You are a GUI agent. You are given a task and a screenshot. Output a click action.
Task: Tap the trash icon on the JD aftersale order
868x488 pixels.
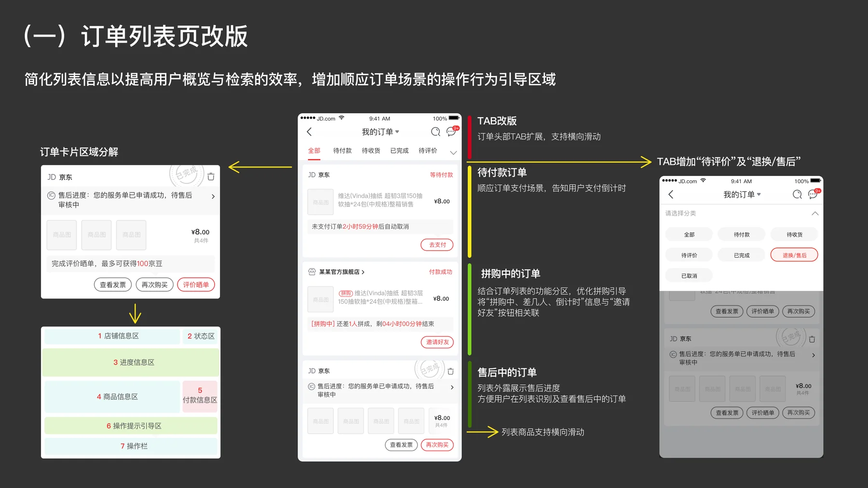[450, 371]
